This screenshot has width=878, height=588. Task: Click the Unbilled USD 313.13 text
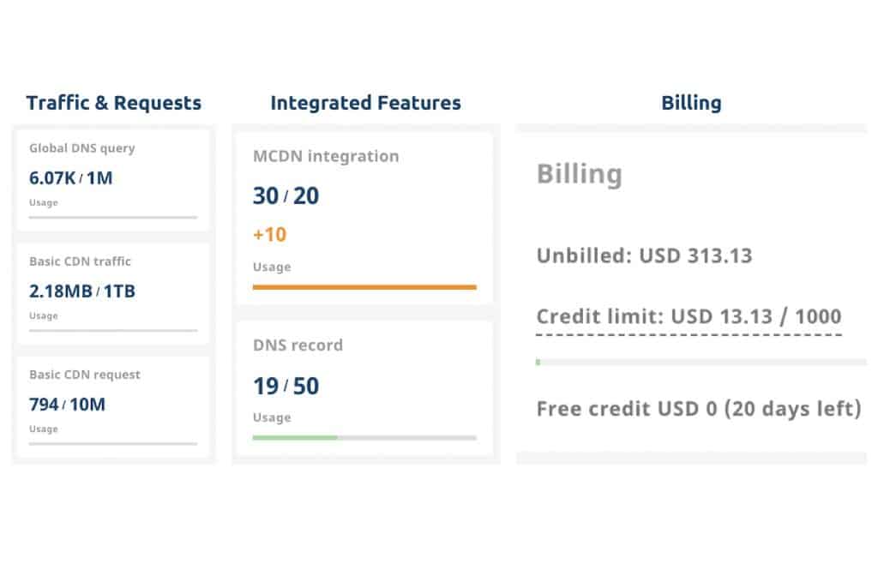644,255
